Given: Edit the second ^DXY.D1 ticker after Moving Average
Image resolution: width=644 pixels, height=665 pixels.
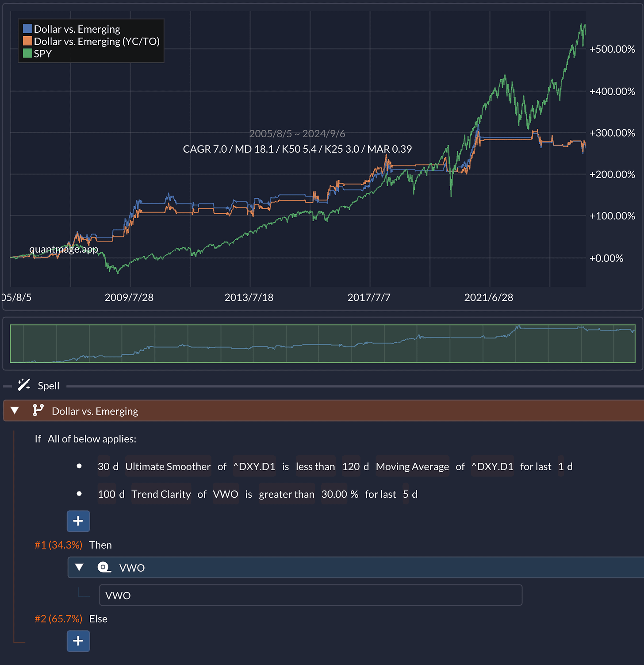Looking at the screenshot, I should click(492, 466).
